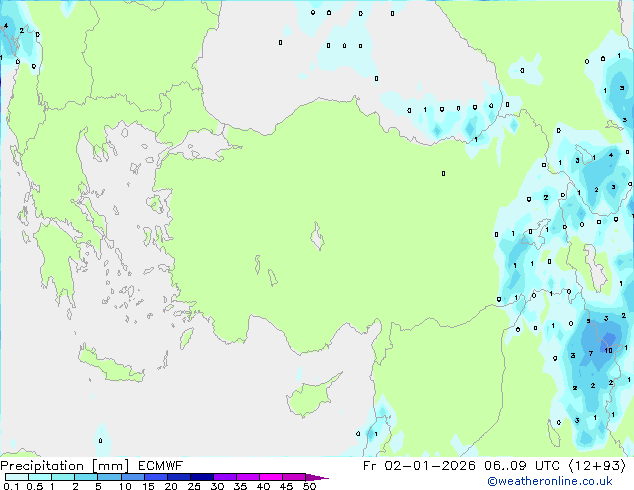Click the 15 mm blue legend swatch
The image size is (634, 490).
pos(156,477)
